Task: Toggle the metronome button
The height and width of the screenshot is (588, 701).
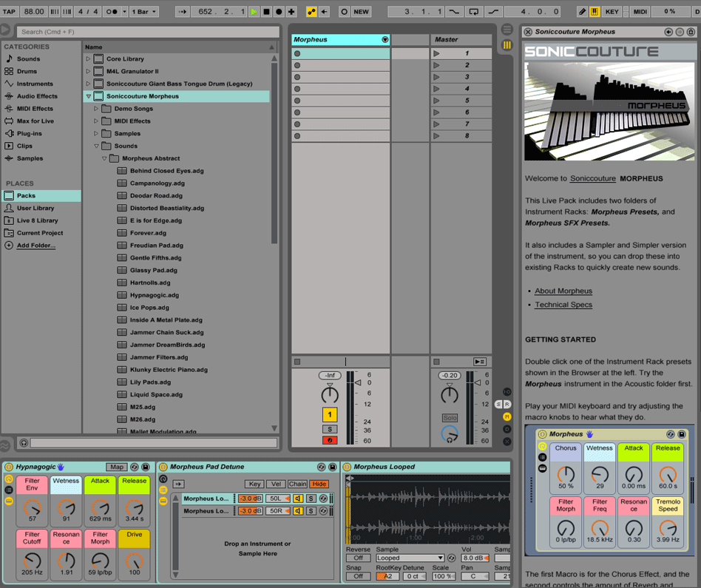Action: [112, 12]
